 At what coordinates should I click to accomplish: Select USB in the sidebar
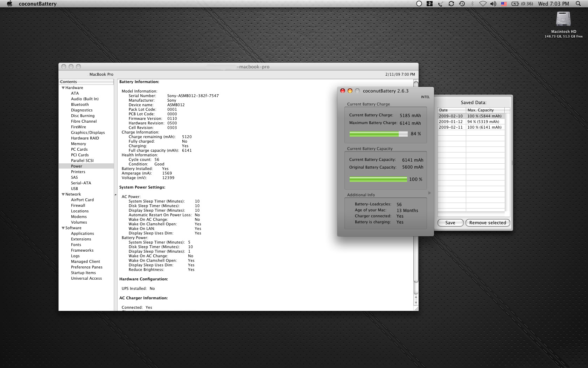tap(75, 189)
